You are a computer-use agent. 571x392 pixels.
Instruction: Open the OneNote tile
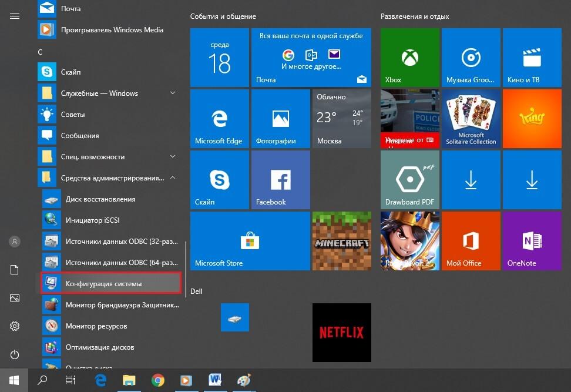(x=532, y=241)
